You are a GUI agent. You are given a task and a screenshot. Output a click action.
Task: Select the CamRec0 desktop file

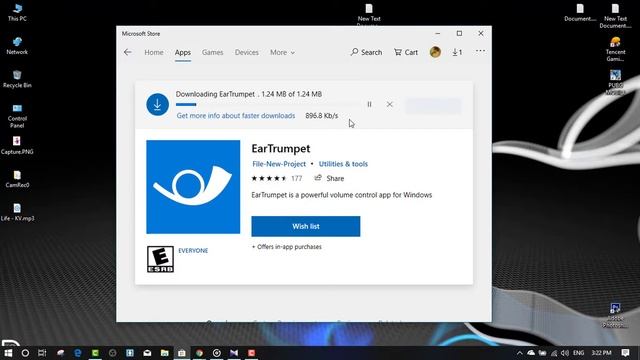coord(17,180)
